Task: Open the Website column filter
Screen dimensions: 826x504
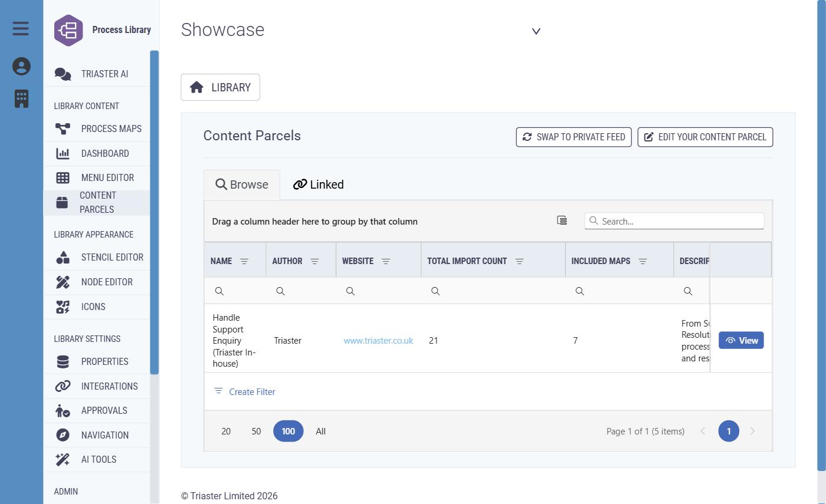Action: [x=386, y=261]
